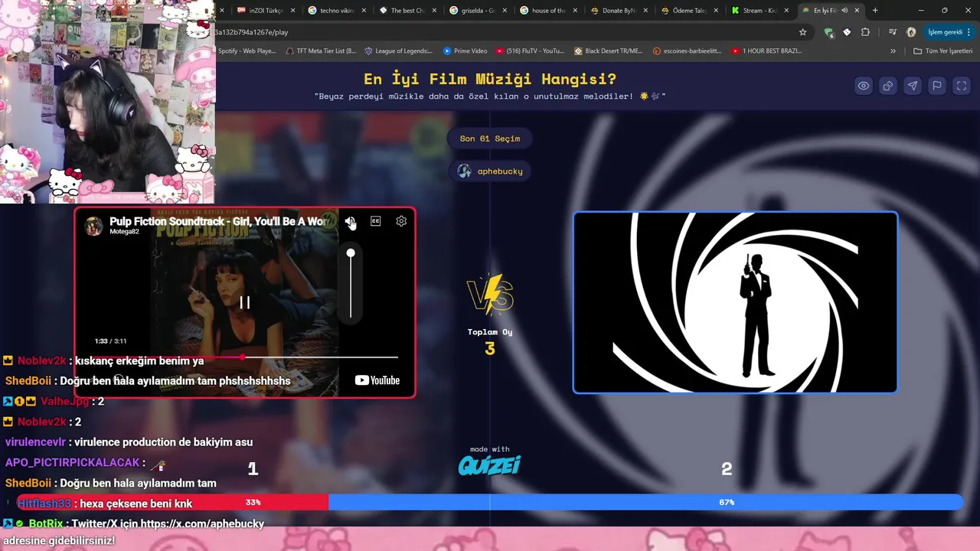The image size is (980, 551).
Task: Click the blue 67% vote bar
Action: [x=645, y=503]
